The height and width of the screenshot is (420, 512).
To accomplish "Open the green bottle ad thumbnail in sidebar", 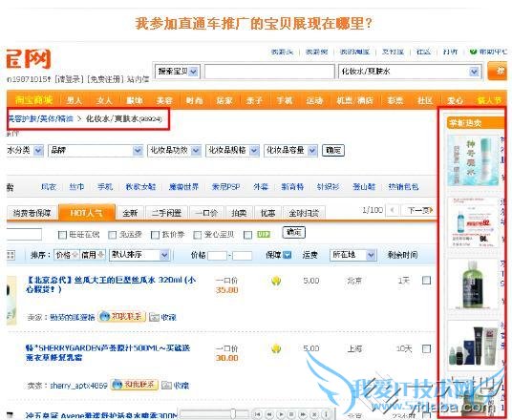I will pyautogui.click(x=473, y=283).
